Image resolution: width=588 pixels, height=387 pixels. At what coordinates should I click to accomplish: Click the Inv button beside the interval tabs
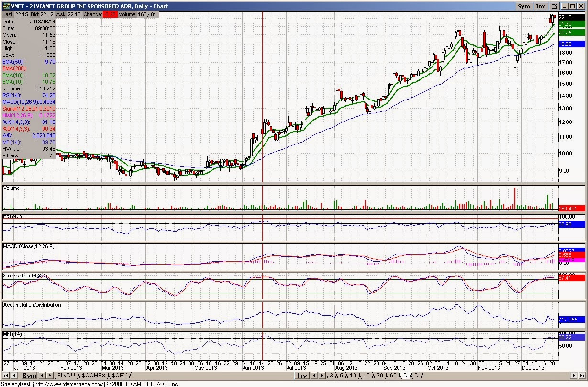[302, 376]
